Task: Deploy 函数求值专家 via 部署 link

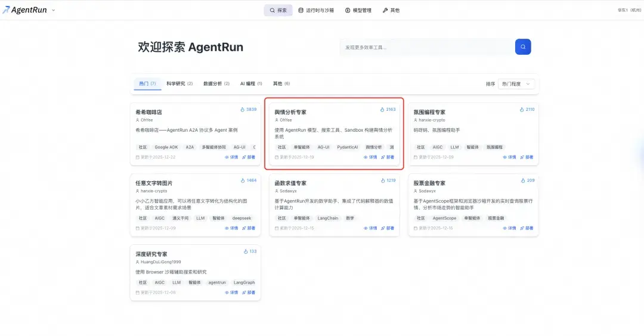Action: 388,228
